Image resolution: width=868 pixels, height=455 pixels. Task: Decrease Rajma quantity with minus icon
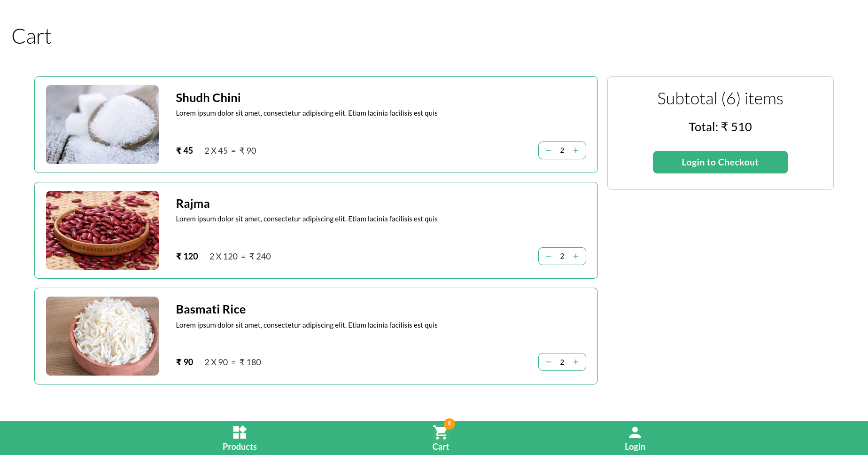(549, 256)
